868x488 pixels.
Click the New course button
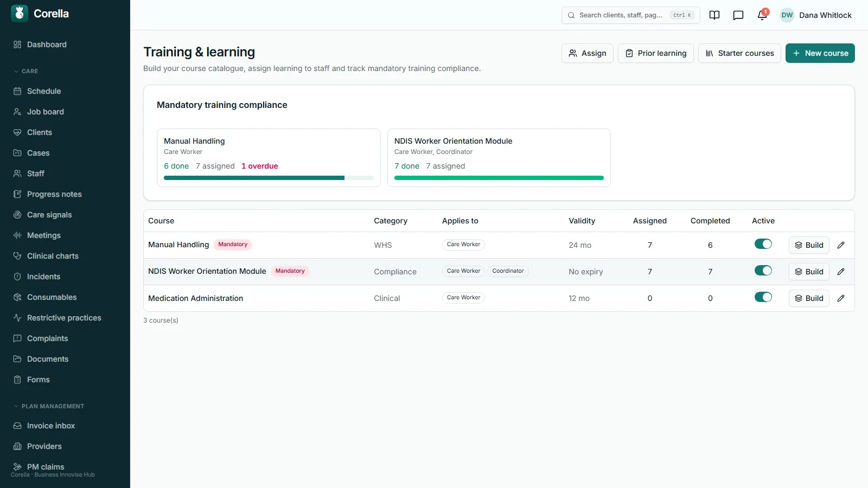coord(820,53)
